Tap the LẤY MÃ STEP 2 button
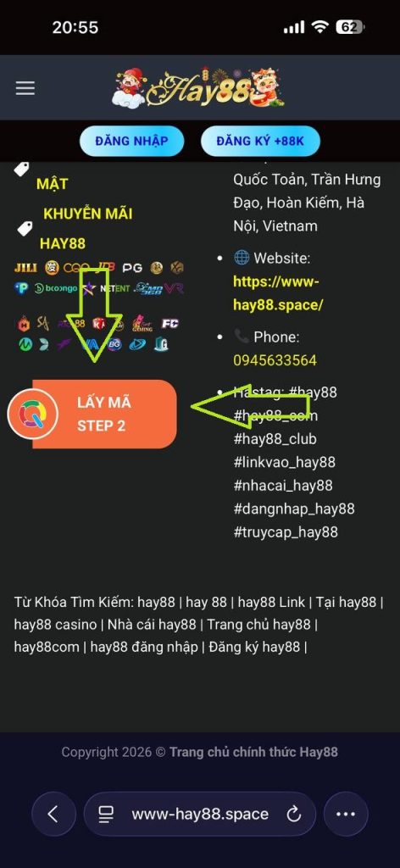The image size is (400, 868). pyautogui.click(x=92, y=414)
